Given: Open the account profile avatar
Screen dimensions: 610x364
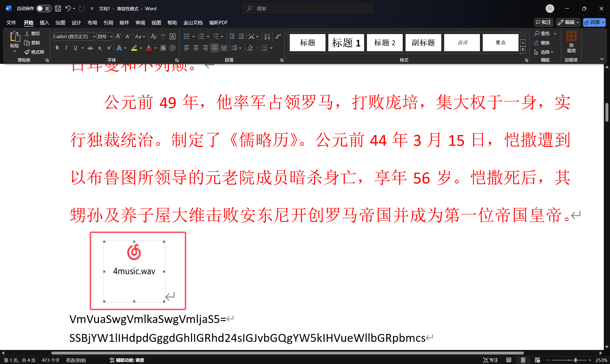Looking at the screenshot, I should 550,9.
